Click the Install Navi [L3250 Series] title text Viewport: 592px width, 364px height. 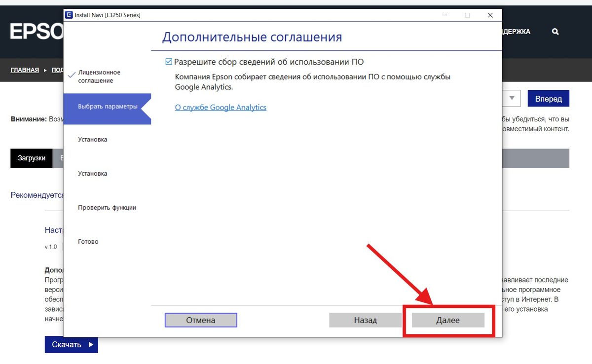click(x=108, y=15)
